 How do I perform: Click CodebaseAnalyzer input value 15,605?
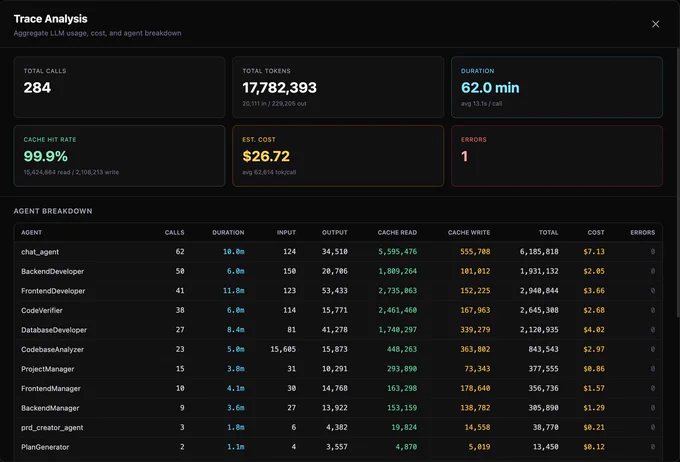click(283, 349)
